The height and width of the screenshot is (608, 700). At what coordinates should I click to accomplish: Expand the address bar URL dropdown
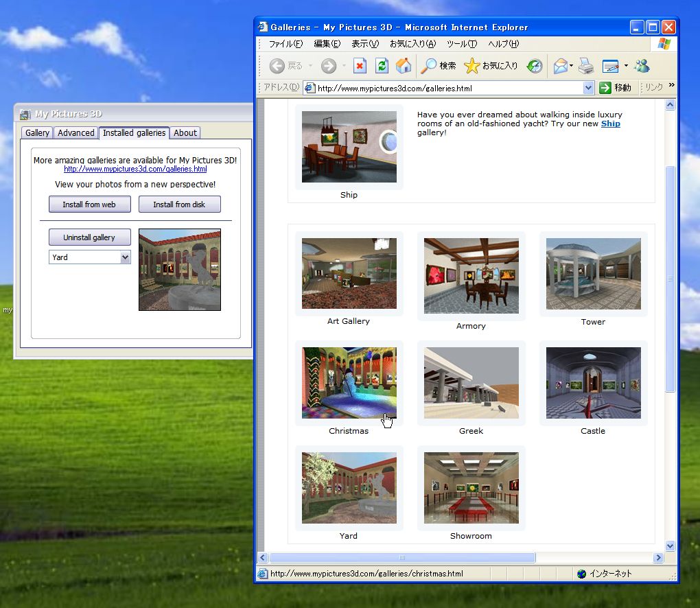[588, 88]
